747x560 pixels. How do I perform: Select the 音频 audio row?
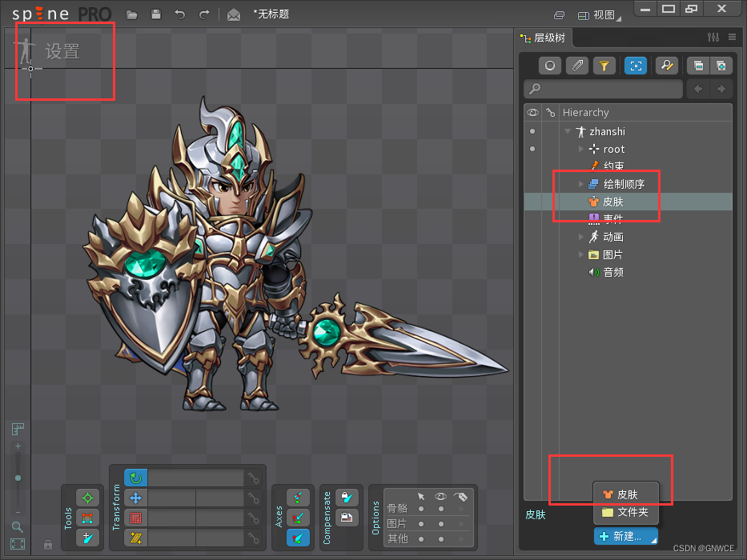(x=628, y=272)
